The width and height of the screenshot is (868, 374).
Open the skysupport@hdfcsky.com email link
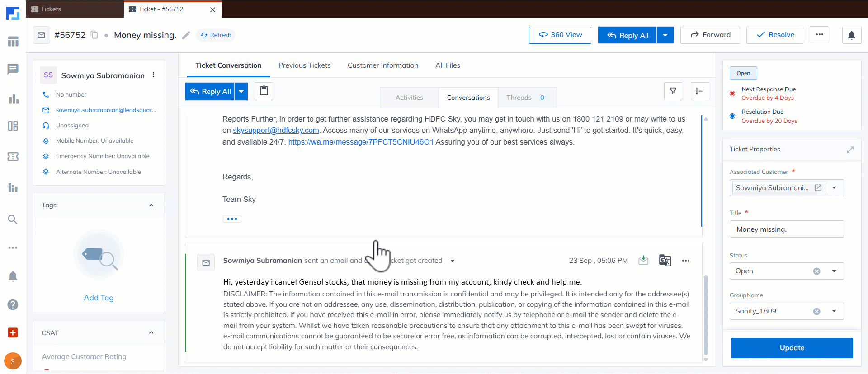point(276,131)
